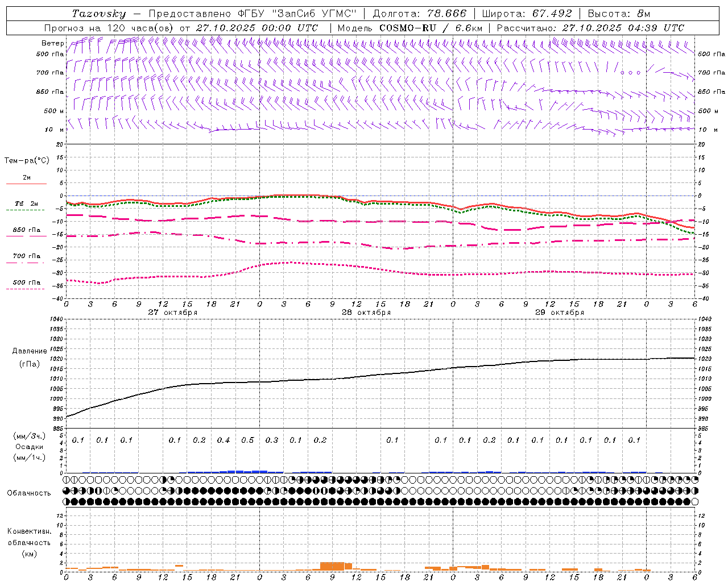728x582 pixels.
Task: Click the (км) convective cloud unit label
Action: pyautogui.click(x=29, y=554)
